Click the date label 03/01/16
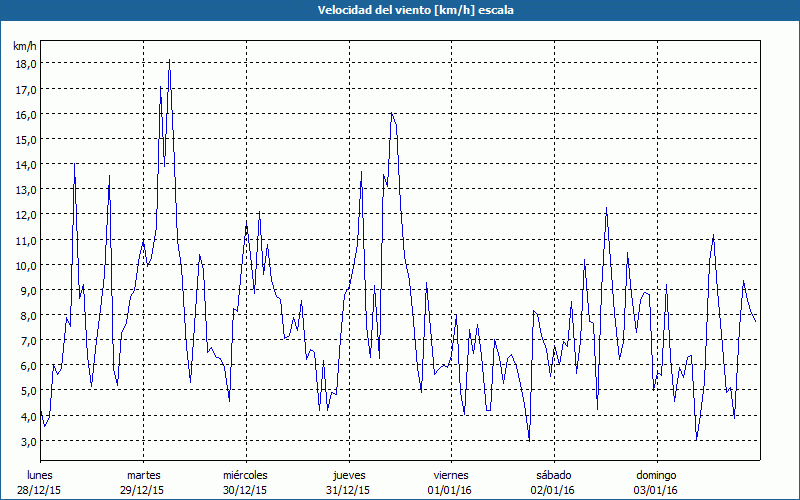 (x=656, y=490)
